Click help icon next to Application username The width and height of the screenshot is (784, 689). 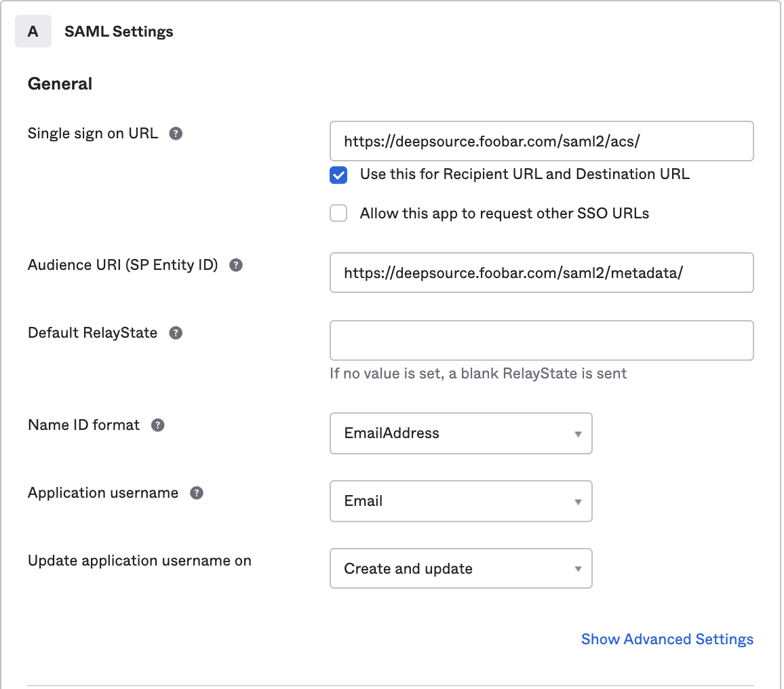coord(197,493)
